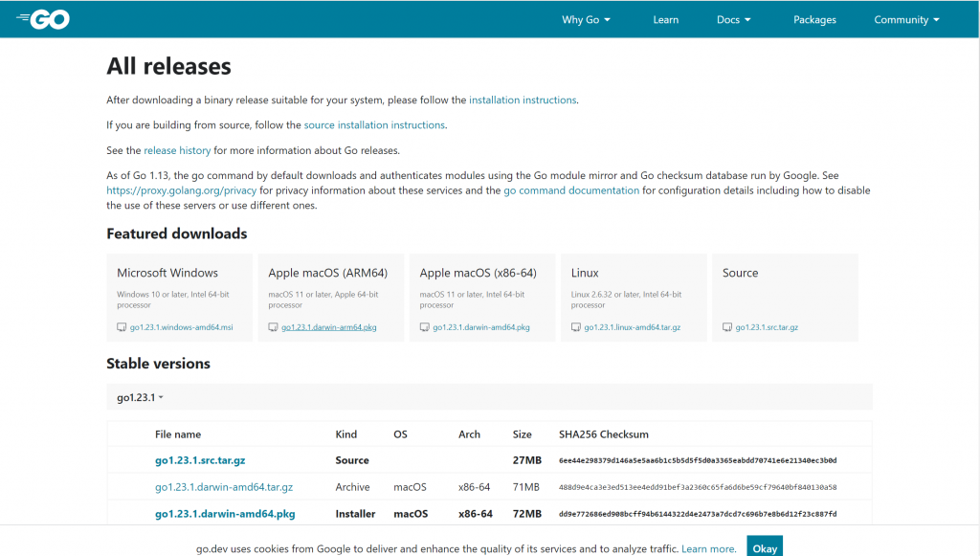This screenshot has height=556, width=980.
Task: Click the File name column header
Action: point(178,434)
